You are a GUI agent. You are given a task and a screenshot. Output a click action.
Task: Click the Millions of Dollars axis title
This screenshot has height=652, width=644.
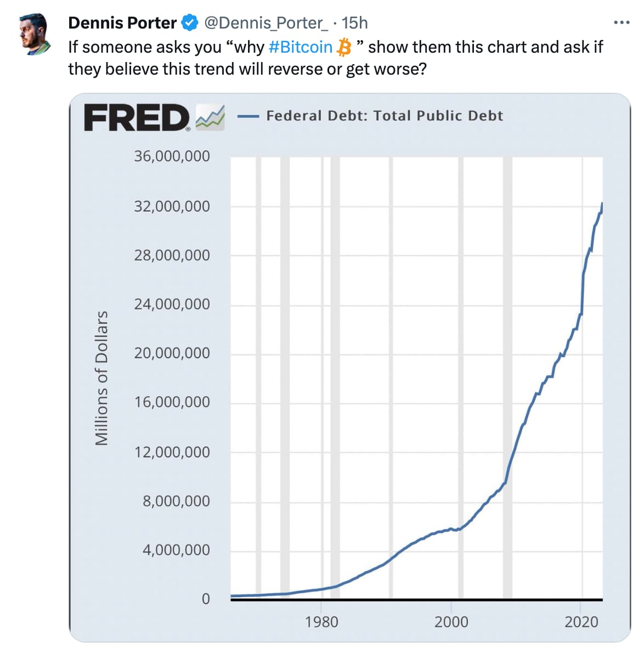click(x=101, y=378)
